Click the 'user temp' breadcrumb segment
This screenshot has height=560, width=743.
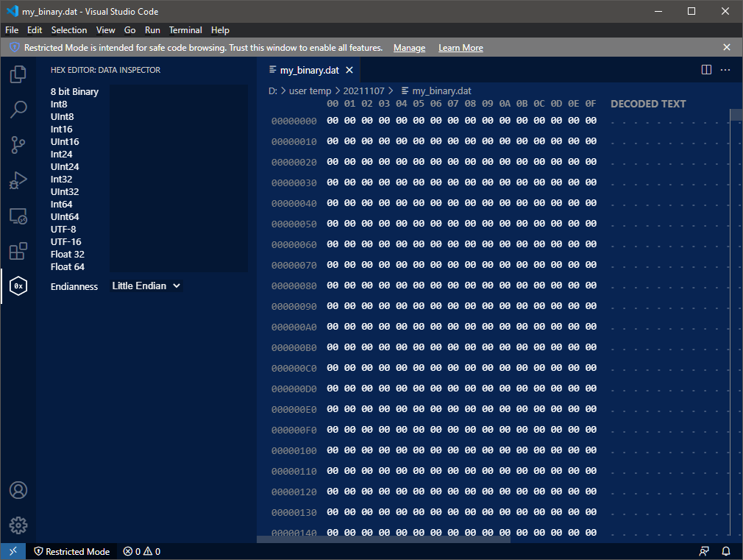(x=310, y=91)
